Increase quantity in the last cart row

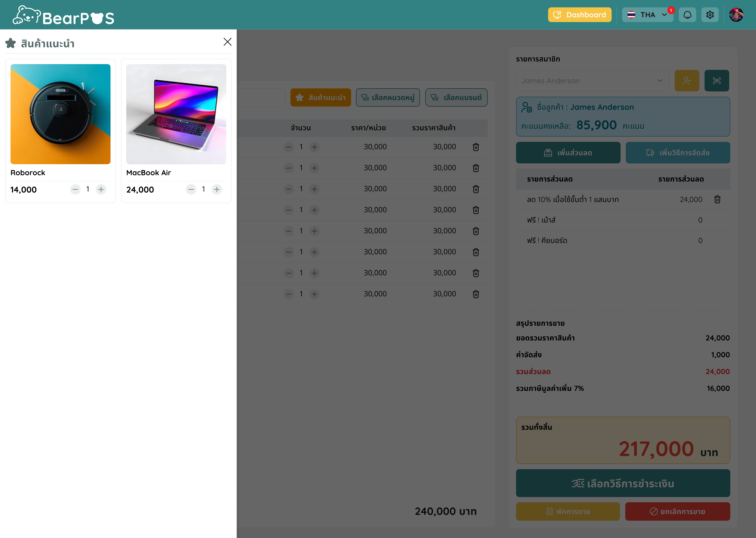[x=314, y=294]
